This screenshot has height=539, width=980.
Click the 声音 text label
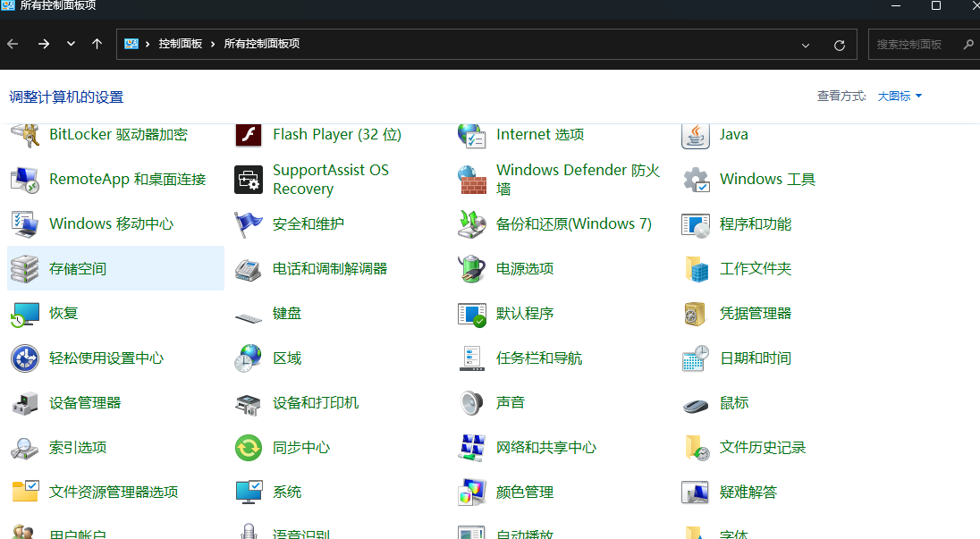(x=510, y=403)
